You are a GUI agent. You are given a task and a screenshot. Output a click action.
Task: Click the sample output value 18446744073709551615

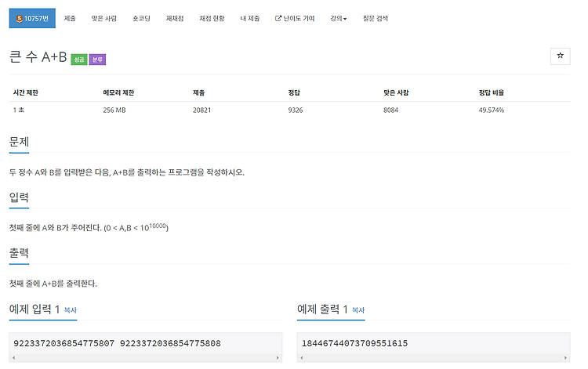[354, 343]
